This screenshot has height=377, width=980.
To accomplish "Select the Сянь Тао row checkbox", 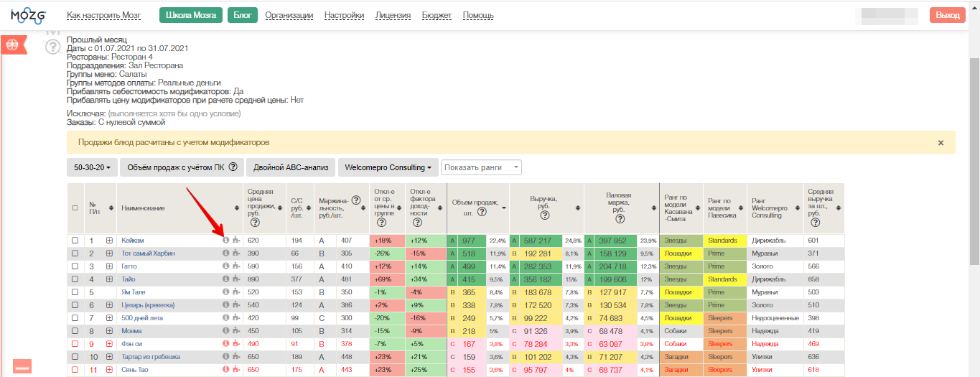I will pos(75,370).
